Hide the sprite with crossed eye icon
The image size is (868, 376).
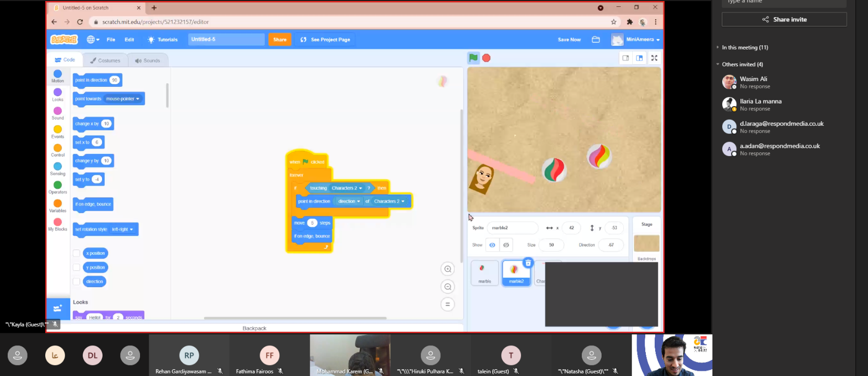(x=506, y=245)
